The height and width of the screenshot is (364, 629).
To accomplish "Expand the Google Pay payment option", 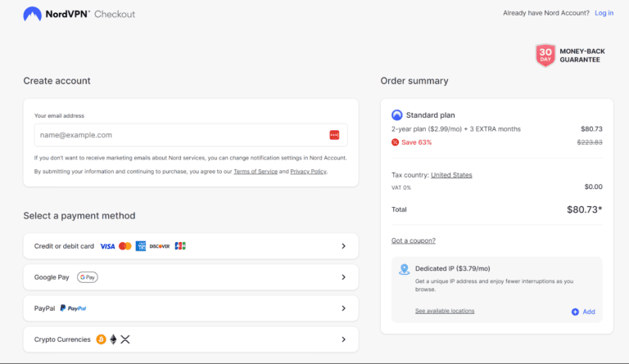I will click(x=343, y=277).
